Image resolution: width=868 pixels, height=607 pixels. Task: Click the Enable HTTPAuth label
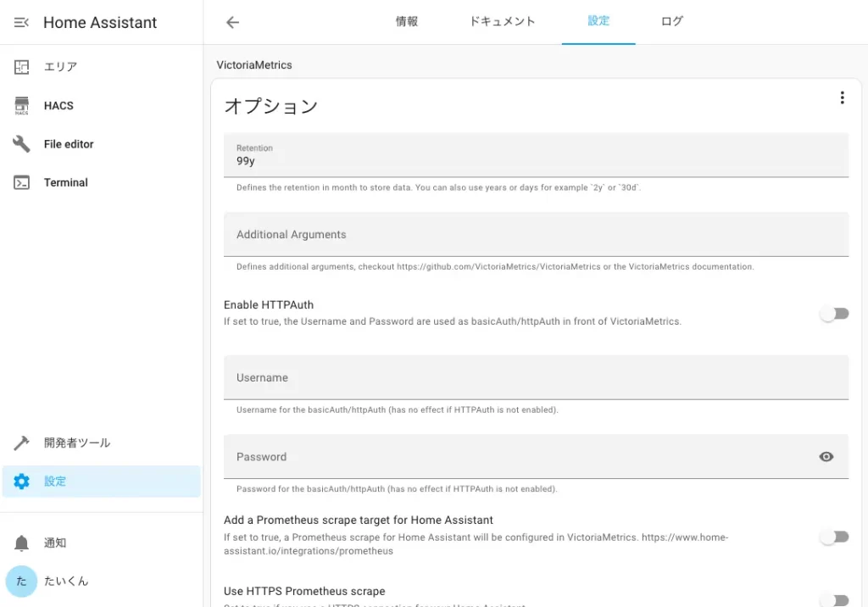coord(269,304)
